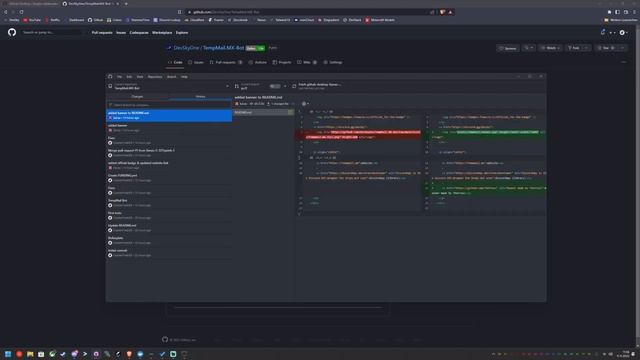Open Codespaces in the GitHub header
The width and height of the screenshot is (640, 360).
coord(139,33)
